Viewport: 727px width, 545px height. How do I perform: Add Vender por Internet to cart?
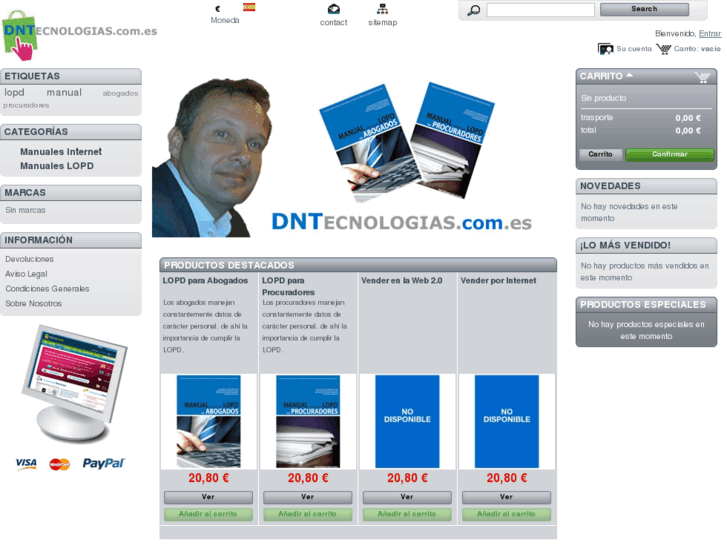click(506, 514)
